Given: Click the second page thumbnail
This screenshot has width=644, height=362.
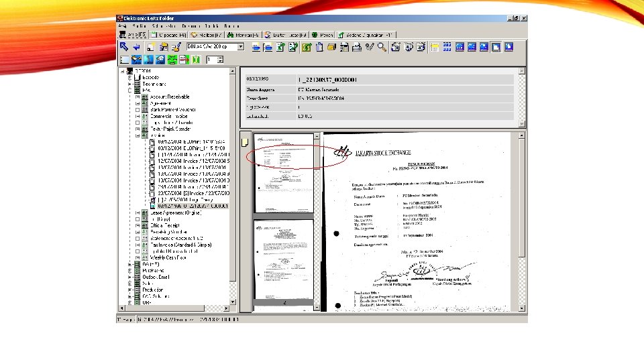Looking at the screenshot, I should 284,259.
